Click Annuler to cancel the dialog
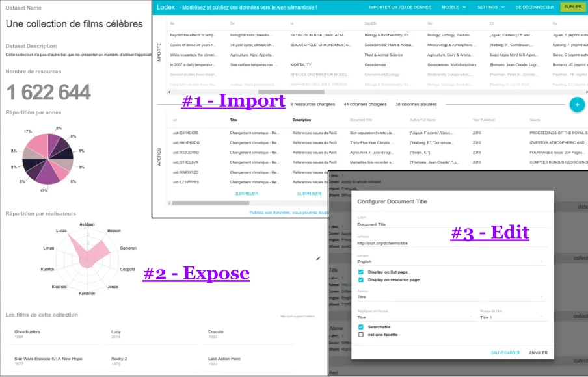Screen dimensions: 588x377 (538, 352)
